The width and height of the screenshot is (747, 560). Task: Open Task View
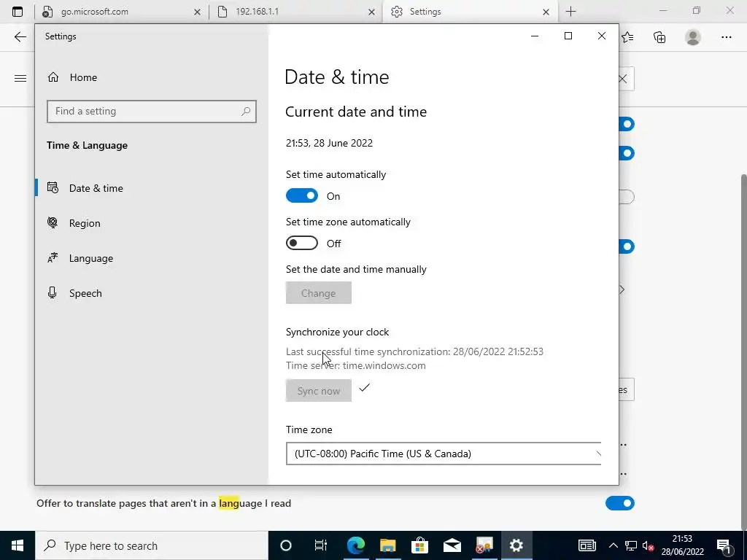click(x=321, y=545)
